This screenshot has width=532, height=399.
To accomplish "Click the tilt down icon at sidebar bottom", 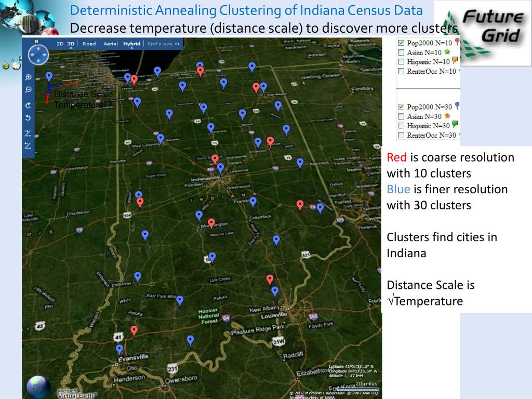I will coord(28,145).
